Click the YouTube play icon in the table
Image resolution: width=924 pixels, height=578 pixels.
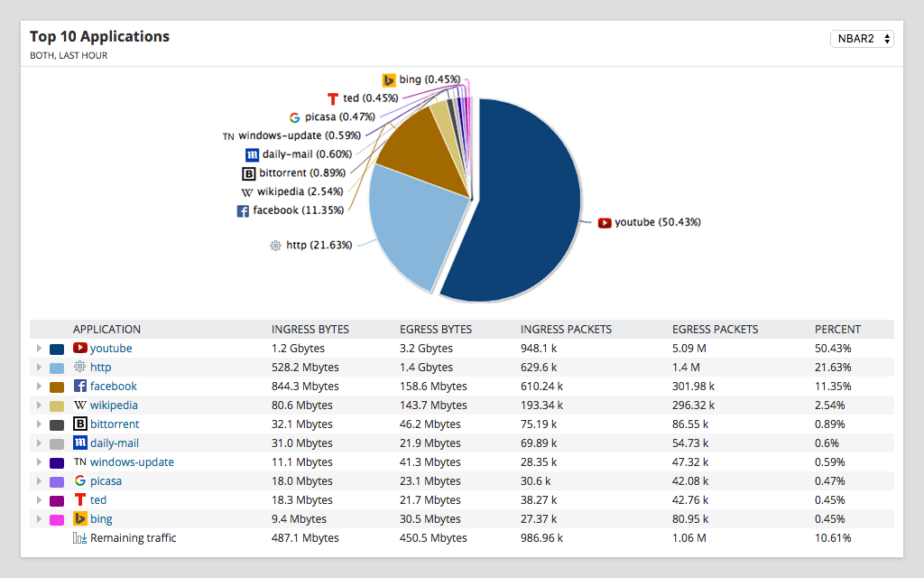point(80,348)
